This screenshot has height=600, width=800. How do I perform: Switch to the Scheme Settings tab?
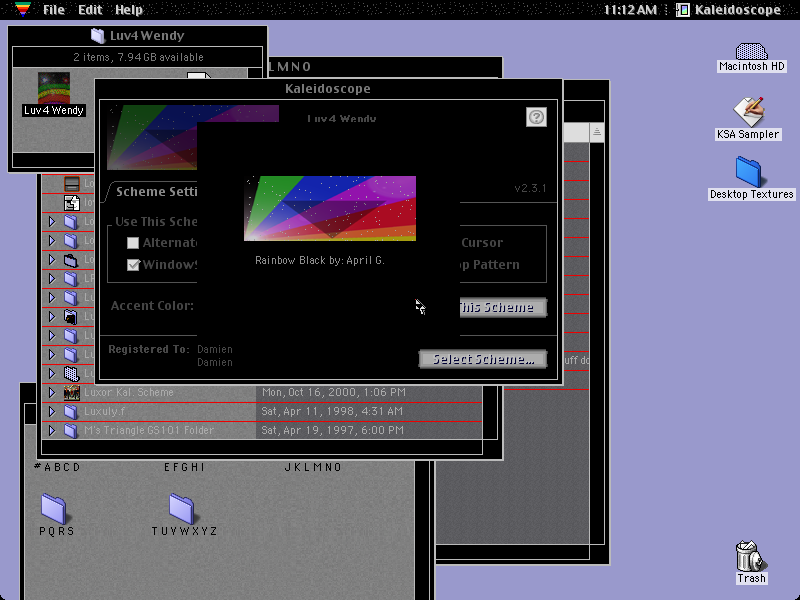tap(156, 192)
